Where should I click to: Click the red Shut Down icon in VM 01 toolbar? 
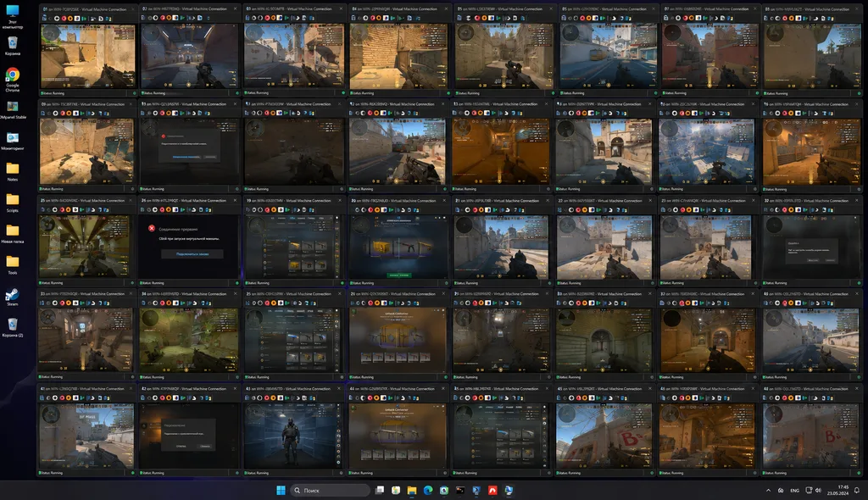point(64,19)
